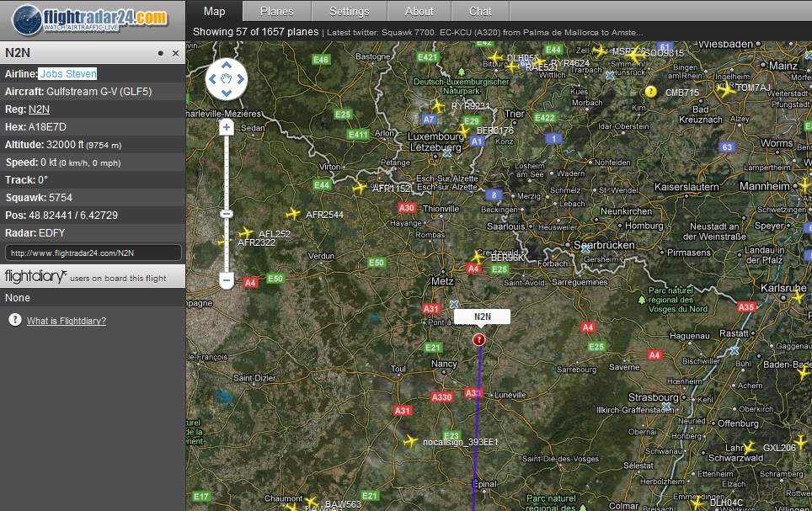This screenshot has width=812, height=511.
Task: Open the Flightdiary help question icon
Action: pos(14,320)
